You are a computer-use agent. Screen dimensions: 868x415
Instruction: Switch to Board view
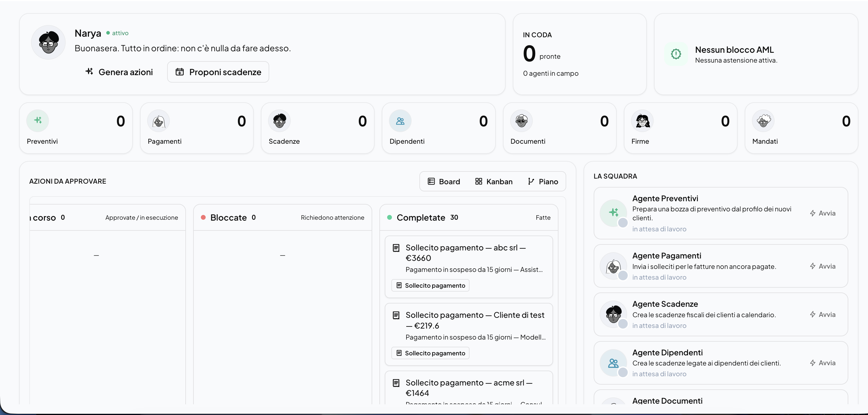point(444,182)
